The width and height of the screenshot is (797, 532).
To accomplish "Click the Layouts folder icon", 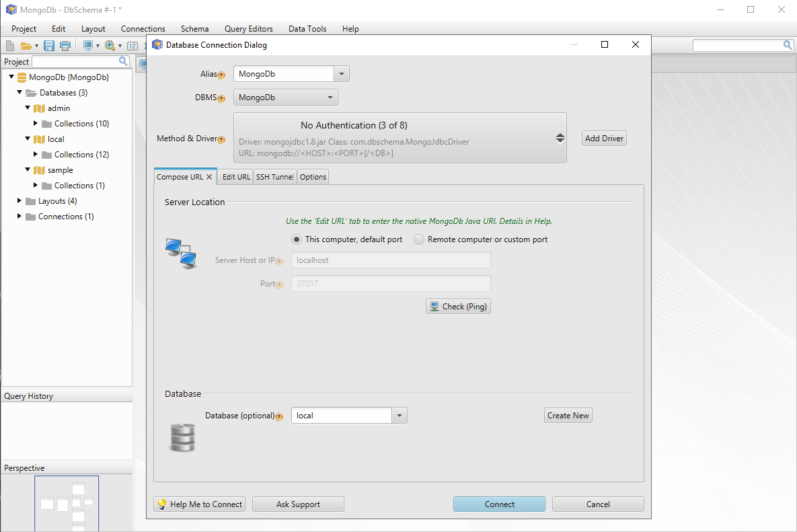I will pyautogui.click(x=30, y=201).
